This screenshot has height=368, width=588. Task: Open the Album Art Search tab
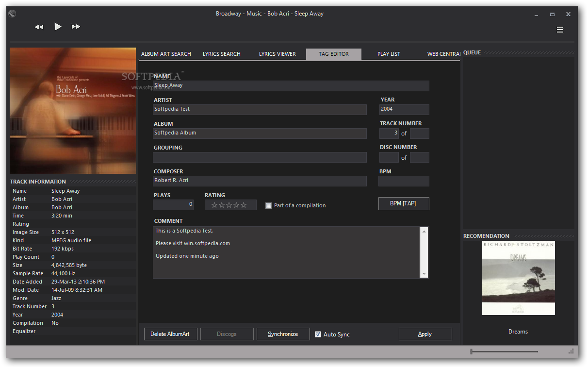pyautogui.click(x=166, y=54)
